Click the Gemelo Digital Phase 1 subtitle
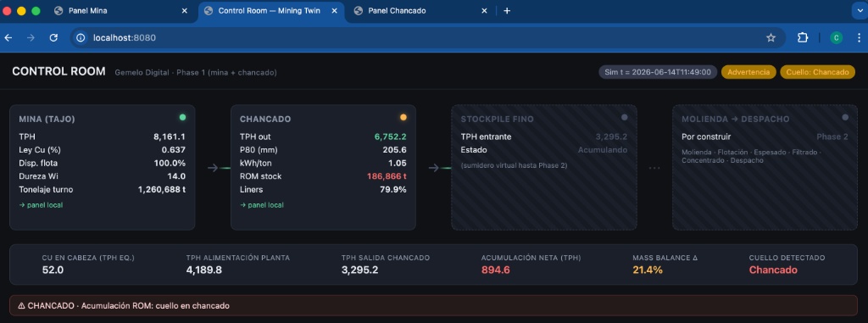Image resolution: width=868 pixels, height=323 pixels. coord(196,73)
